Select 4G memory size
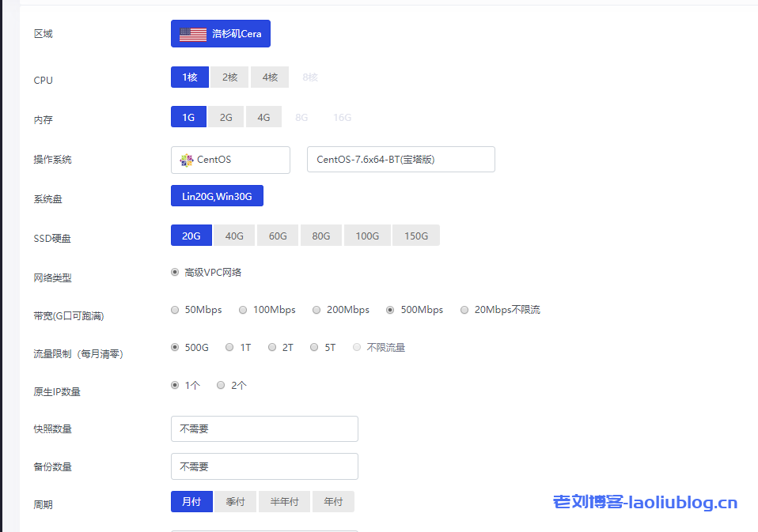The height and width of the screenshot is (532, 758). coord(263,116)
